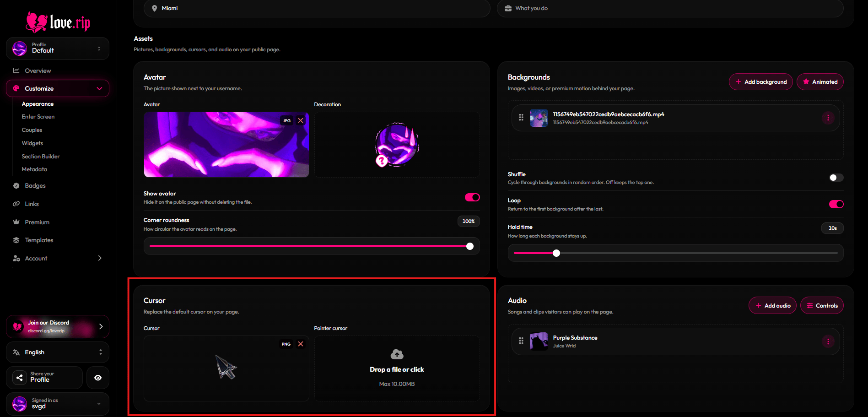Open the Join our Discord banner
The height and width of the screenshot is (417, 868).
tap(58, 326)
